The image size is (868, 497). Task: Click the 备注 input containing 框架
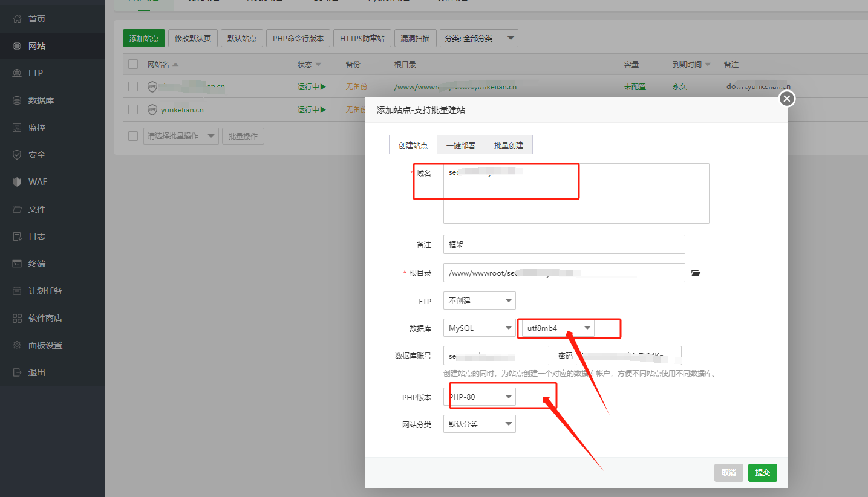pyautogui.click(x=564, y=244)
